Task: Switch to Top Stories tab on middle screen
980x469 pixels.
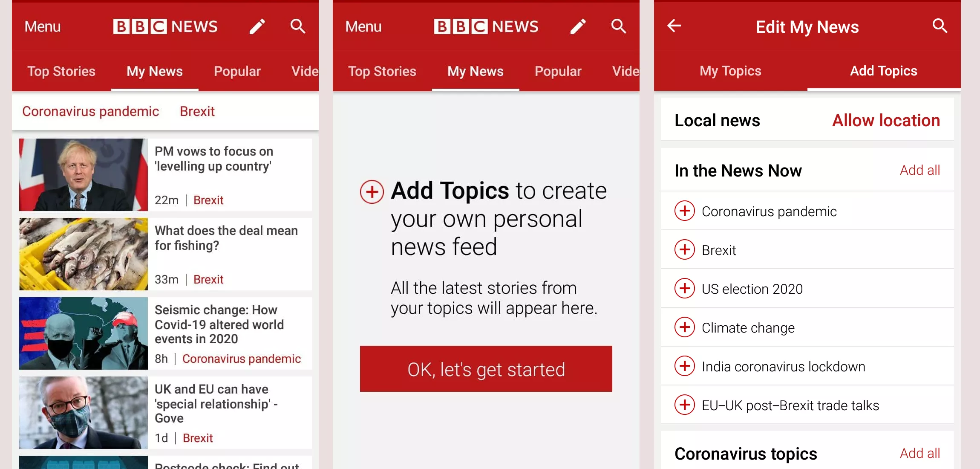Action: [382, 71]
